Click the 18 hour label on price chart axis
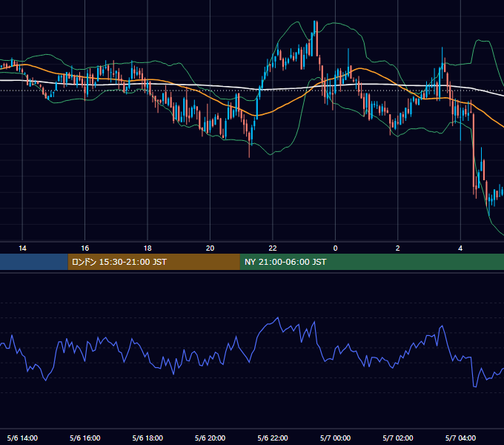 click(147, 248)
